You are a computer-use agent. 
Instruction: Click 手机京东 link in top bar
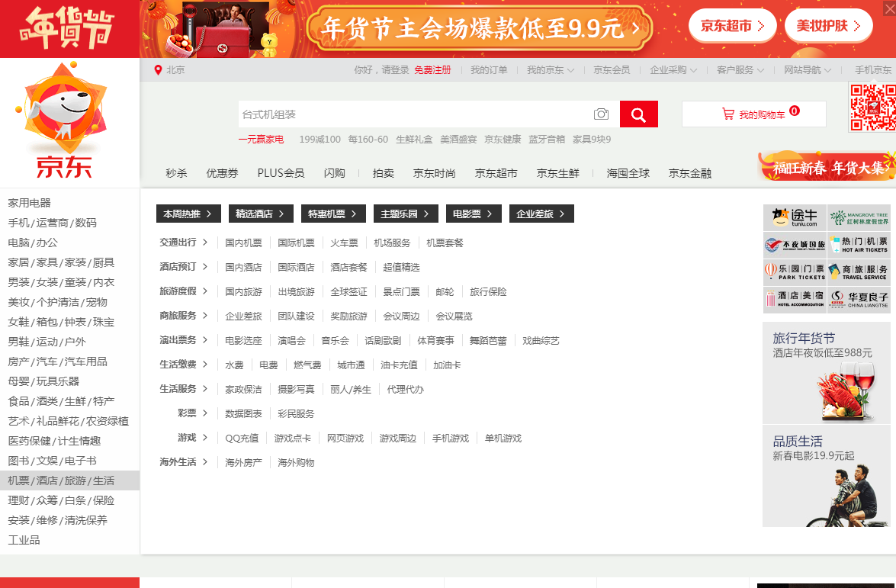coord(872,69)
